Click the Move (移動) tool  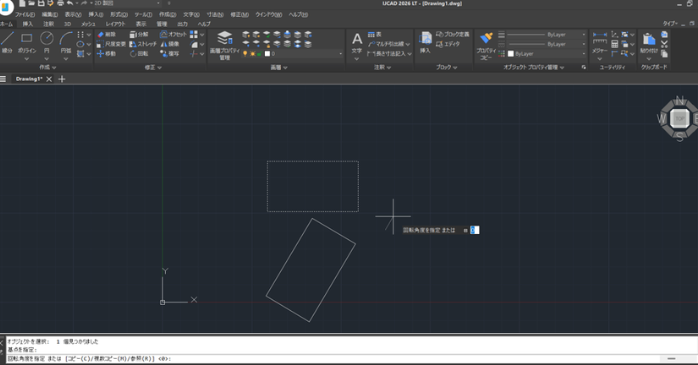pos(106,53)
